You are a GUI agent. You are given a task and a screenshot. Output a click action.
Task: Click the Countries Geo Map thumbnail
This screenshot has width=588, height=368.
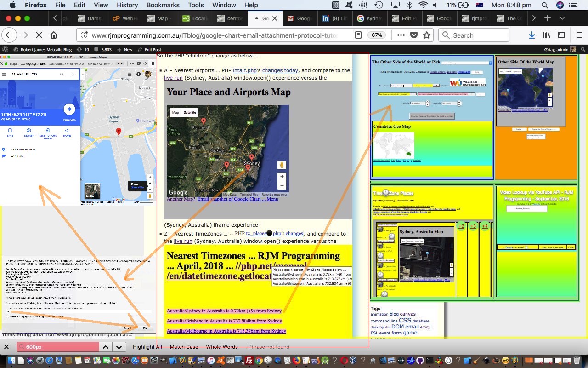(x=394, y=146)
